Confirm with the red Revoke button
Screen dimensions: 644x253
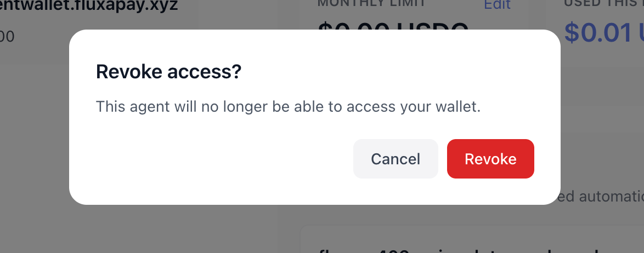[490, 159]
